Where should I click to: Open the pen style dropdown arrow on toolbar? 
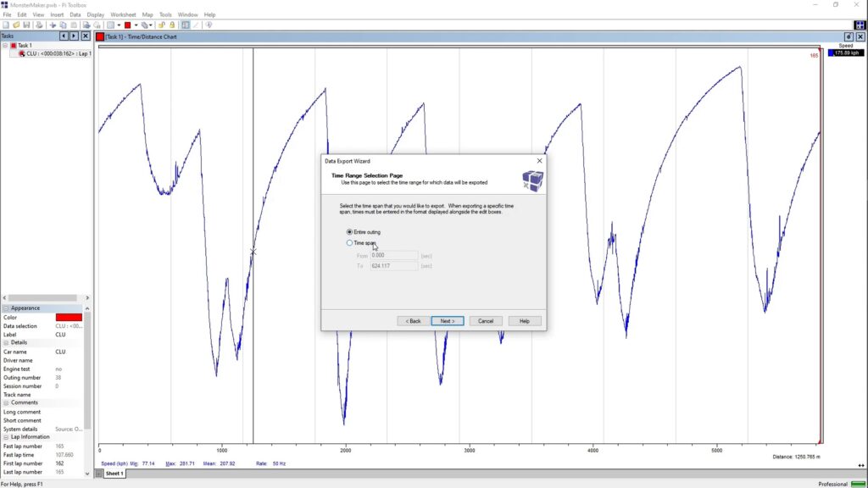point(150,24)
